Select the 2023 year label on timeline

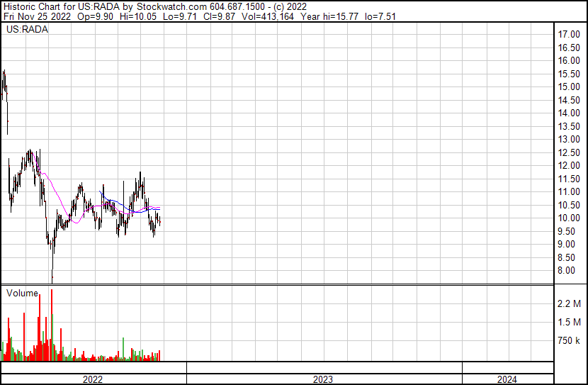point(323,379)
